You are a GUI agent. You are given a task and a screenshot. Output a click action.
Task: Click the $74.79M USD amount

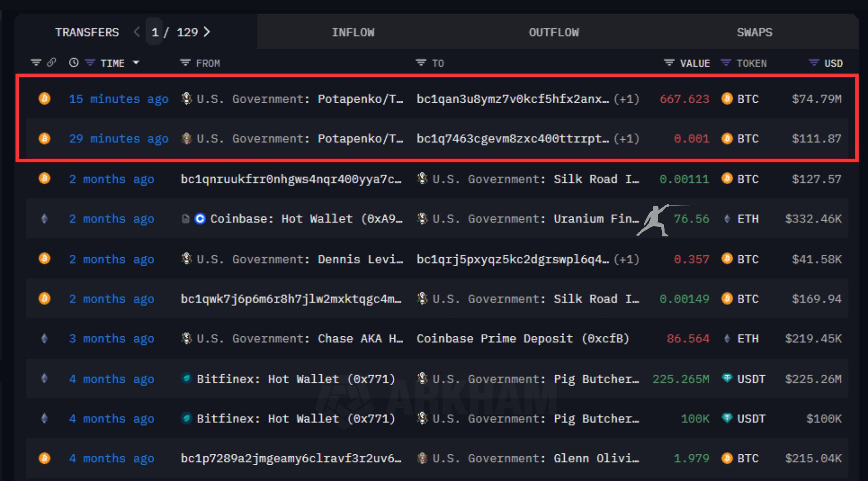tap(816, 99)
